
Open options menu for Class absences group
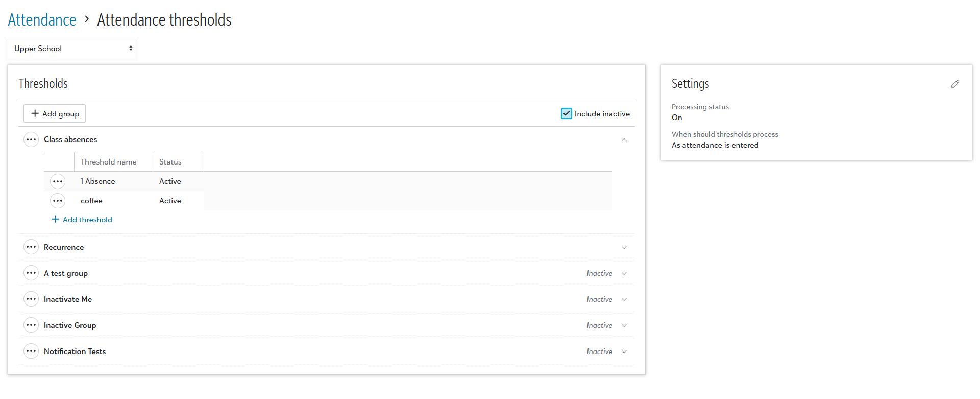pos(31,139)
